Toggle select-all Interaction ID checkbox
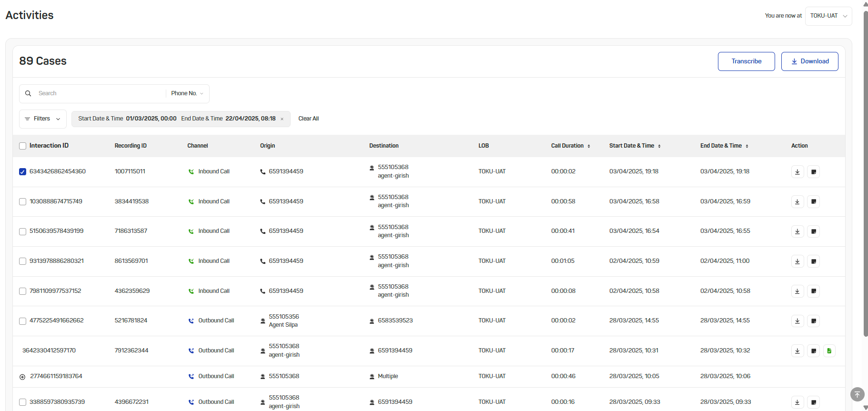The width and height of the screenshot is (868, 411). coord(22,146)
